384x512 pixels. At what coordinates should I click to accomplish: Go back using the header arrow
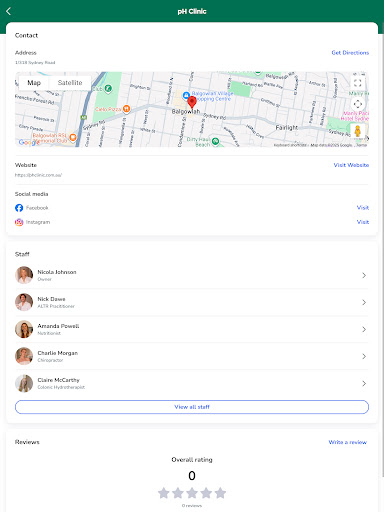[9, 11]
